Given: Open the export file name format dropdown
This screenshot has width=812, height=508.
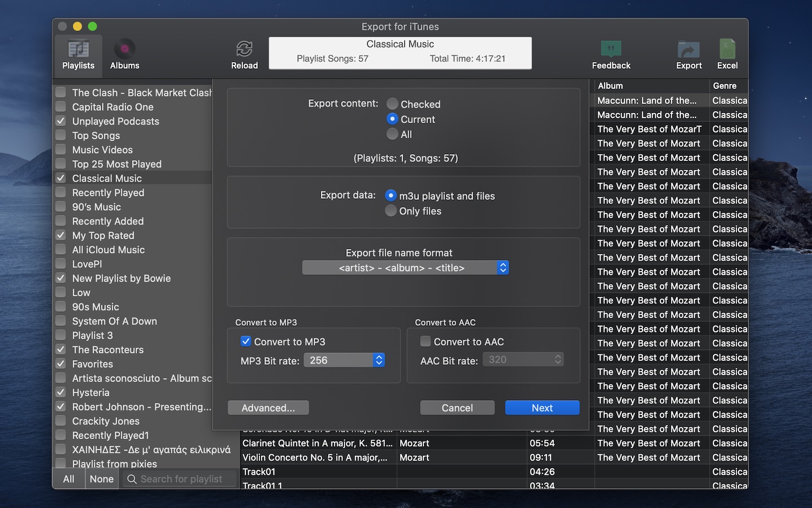Looking at the screenshot, I should click(405, 268).
